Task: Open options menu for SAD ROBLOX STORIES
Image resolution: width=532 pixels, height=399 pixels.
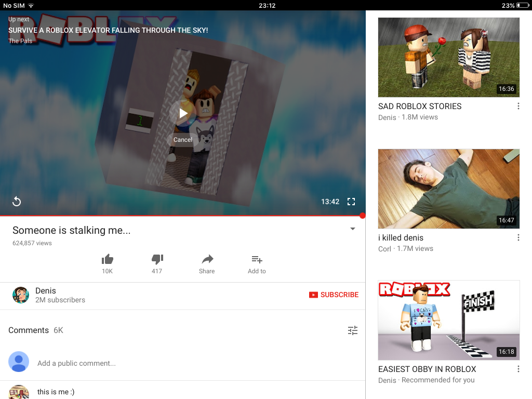Action: (x=518, y=106)
